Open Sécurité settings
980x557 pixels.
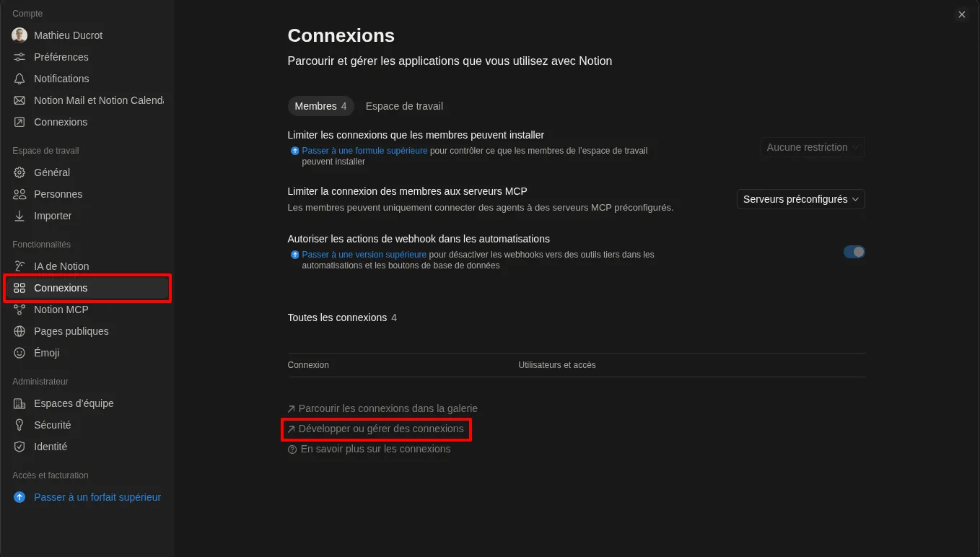click(87, 425)
